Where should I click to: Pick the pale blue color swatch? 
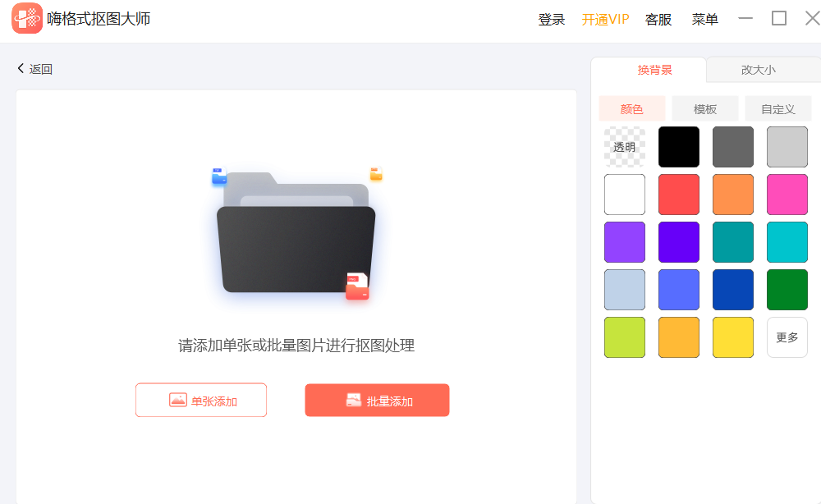[625, 290]
